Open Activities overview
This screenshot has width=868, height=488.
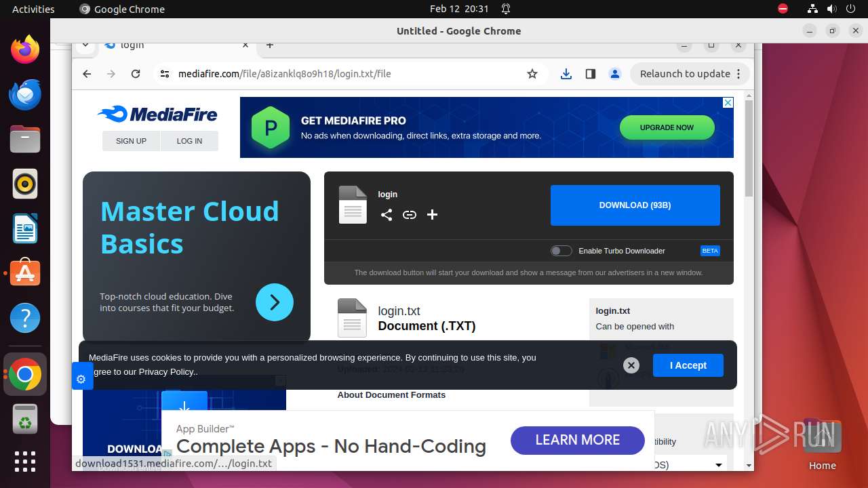coord(33,9)
